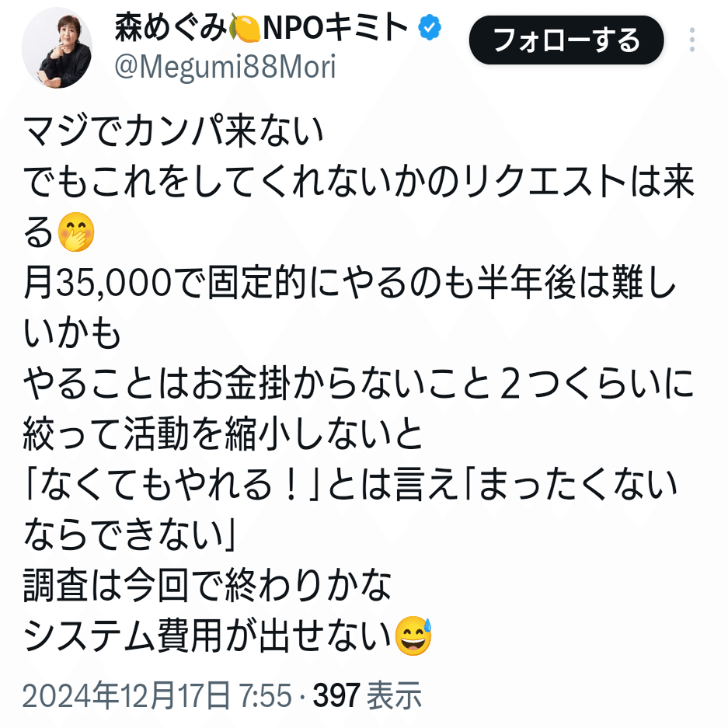Open the @Megumi88Mori handle link

click(225, 68)
